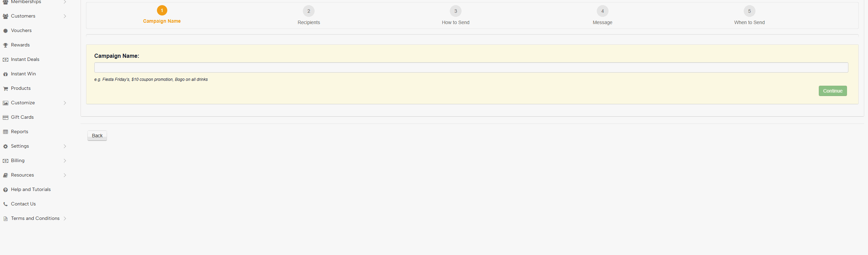This screenshot has width=868, height=255.
Task: Open the Rewards menu item
Action: point(20,45)
